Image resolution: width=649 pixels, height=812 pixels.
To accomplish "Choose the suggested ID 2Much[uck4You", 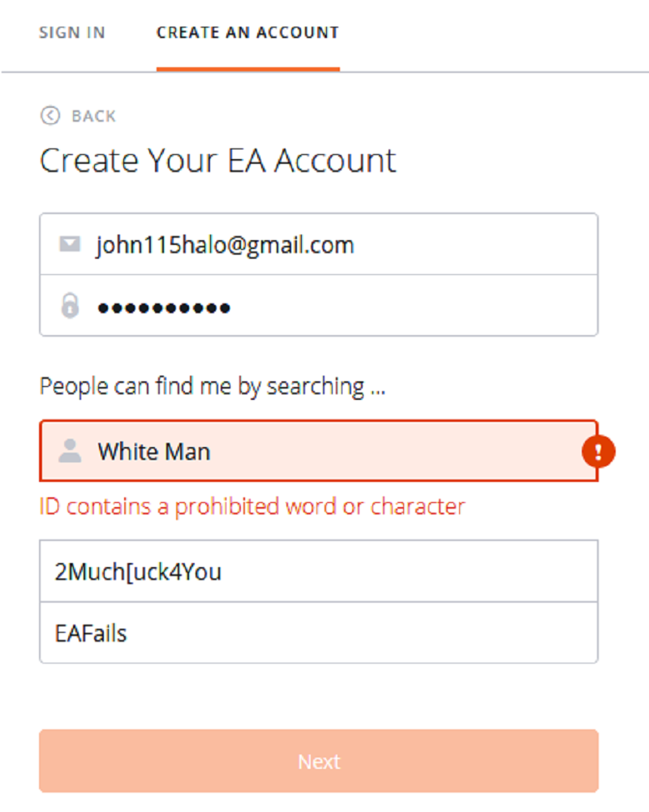I will coord(319,571).
